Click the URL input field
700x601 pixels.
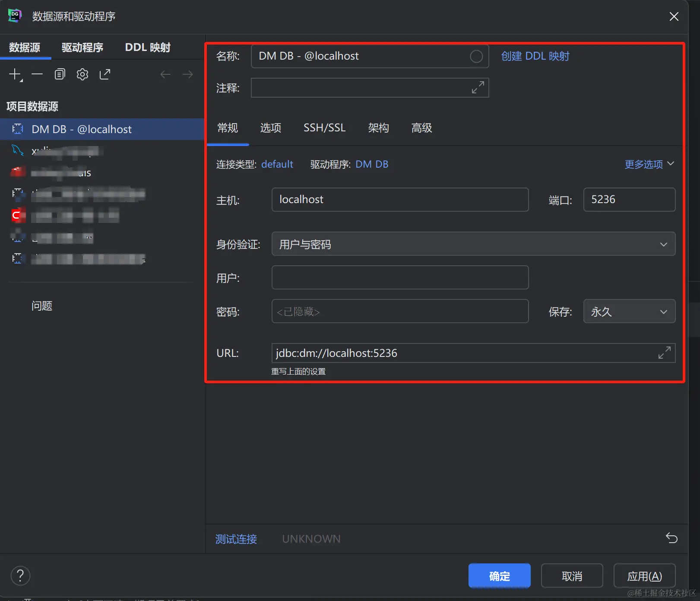tap(473, 353)
